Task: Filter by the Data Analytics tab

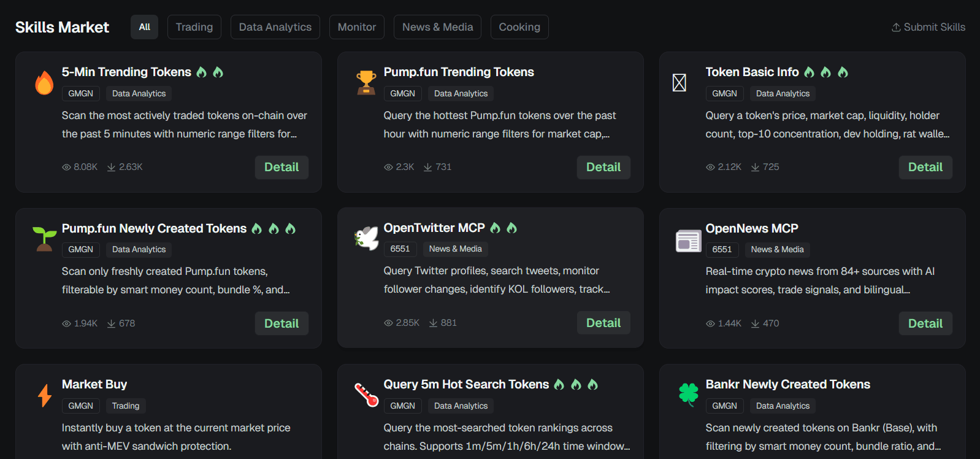Action: 275,27
